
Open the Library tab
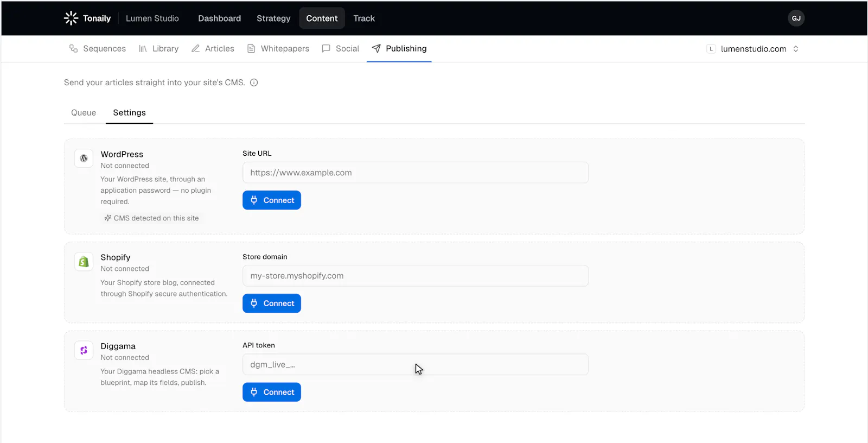coord(158,49)
